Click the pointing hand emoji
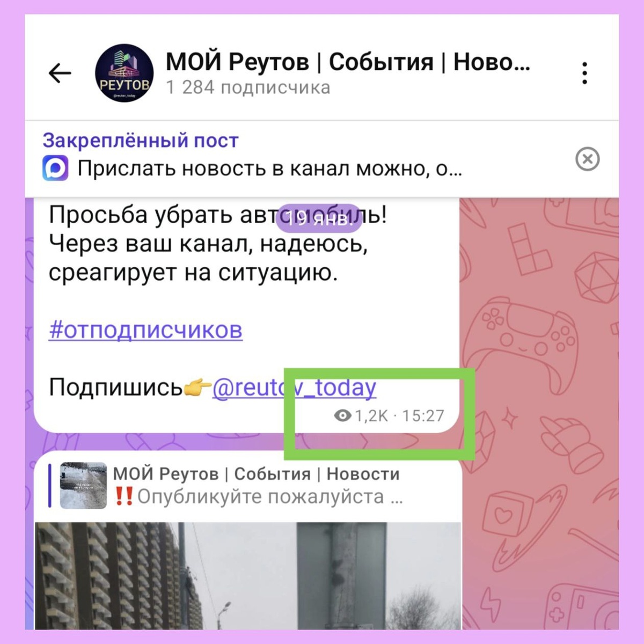Viewport: 644px width, 644px height. coord(197,387)
